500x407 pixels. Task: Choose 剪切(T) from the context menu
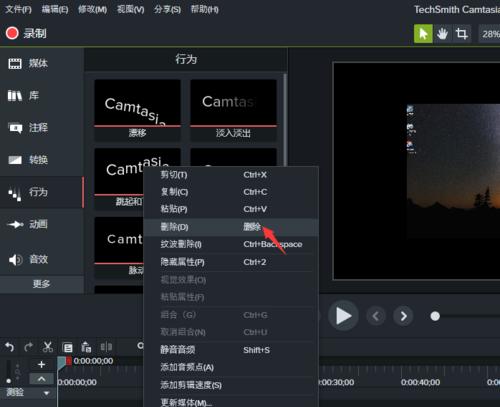click(x=231, y=175)
